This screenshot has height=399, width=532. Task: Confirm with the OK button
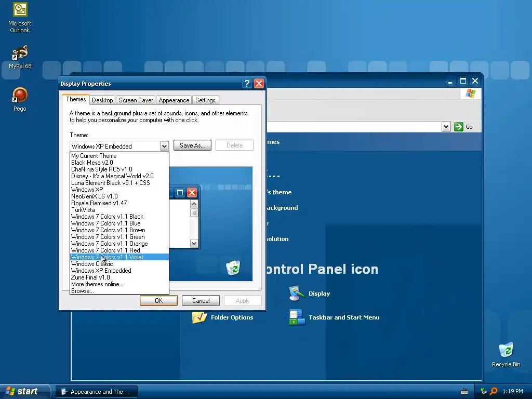click(x=158, y=301)
